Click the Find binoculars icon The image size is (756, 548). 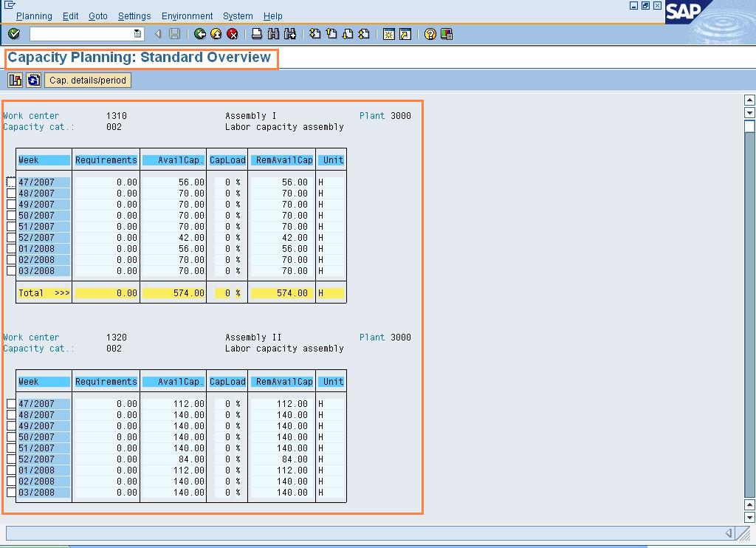(x=274, y=34)
